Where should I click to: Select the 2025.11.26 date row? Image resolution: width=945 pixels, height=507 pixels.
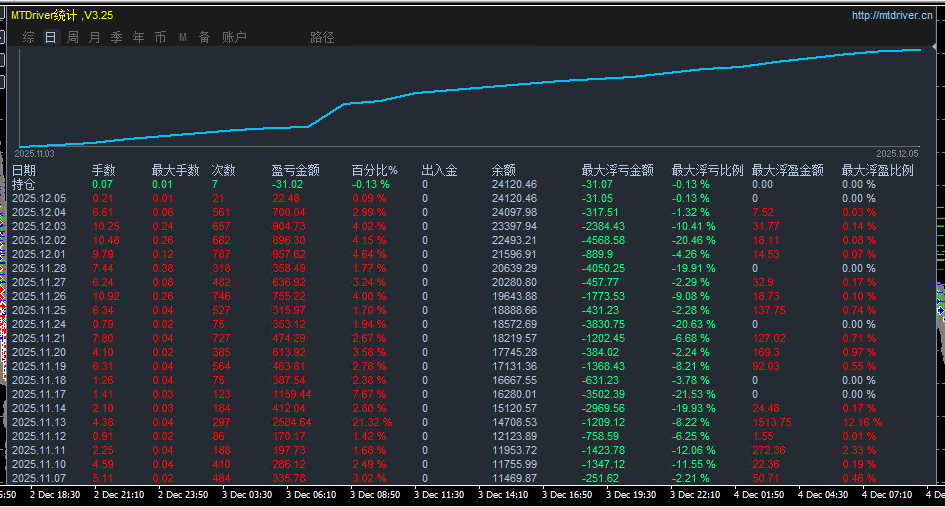39,296
